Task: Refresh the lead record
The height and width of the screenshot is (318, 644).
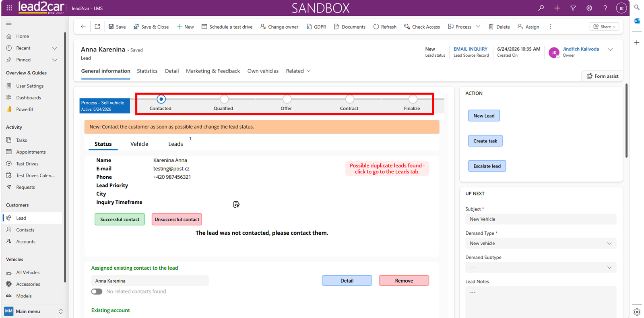Action: point(385,27)
